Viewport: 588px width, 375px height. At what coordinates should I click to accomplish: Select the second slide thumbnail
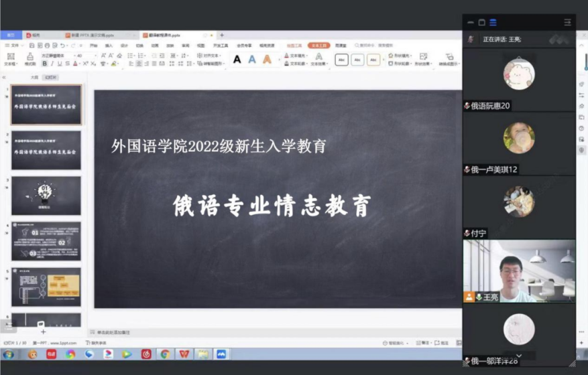pyautogui.click(x=46, y=151)
